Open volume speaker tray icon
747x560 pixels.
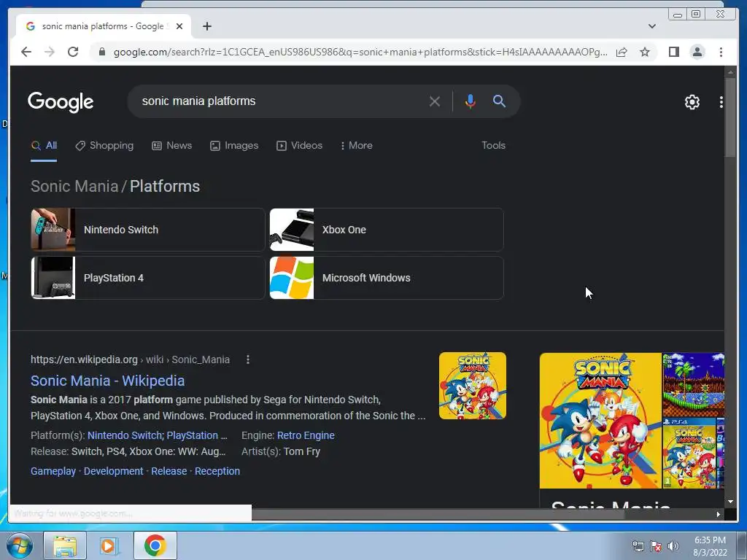coord(673,546)
